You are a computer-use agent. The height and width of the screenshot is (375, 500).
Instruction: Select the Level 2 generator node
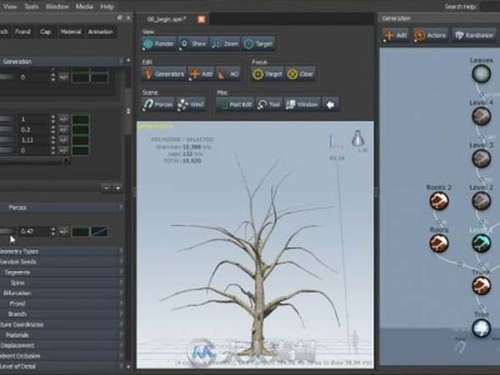[x=481, y=201]
